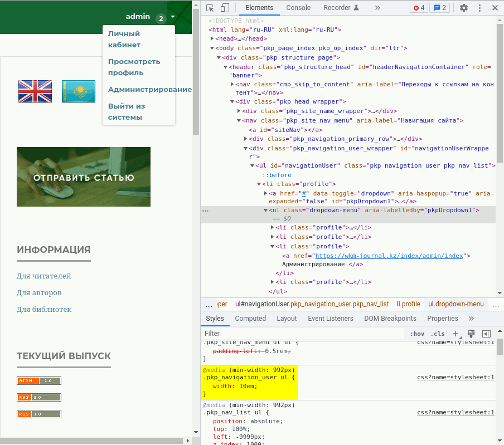Click the Администрирование menu link
This screenshot has width=504, height=445.
click(149, 89)
